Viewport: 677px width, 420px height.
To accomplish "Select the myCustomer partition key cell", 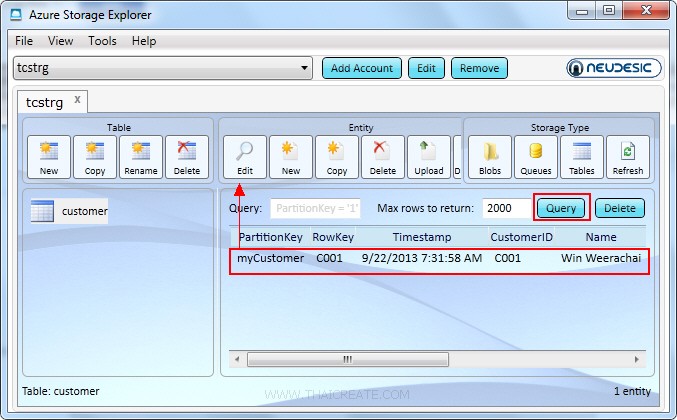I will pyautogui.click(x=270, y=258).
